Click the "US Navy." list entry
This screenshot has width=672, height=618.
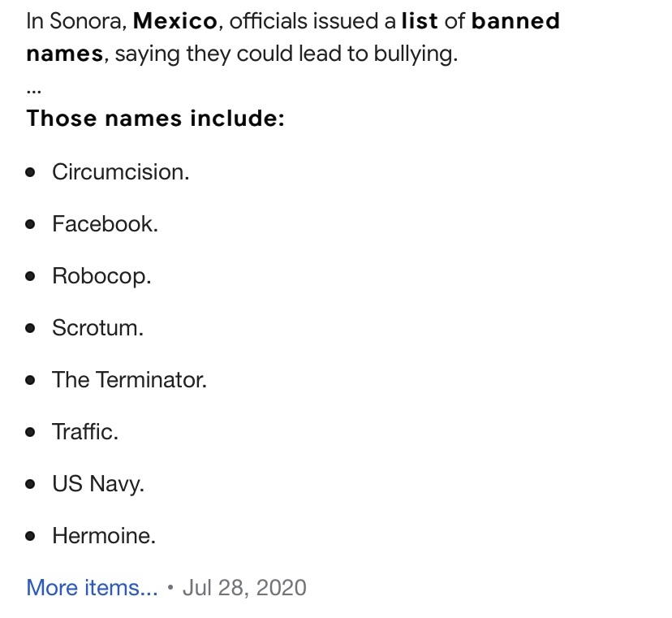click(98, 484)
